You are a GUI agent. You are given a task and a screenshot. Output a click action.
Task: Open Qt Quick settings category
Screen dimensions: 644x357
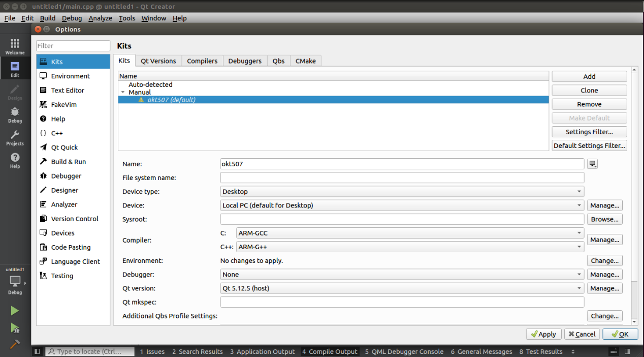pyautogui.click(x=65, y=147)
